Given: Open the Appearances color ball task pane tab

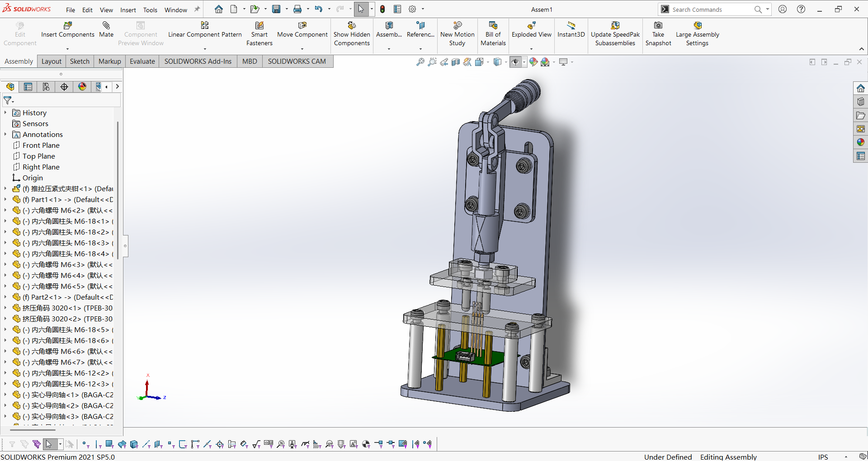Looking at the screenshot, I should click(x=861, y=142).
